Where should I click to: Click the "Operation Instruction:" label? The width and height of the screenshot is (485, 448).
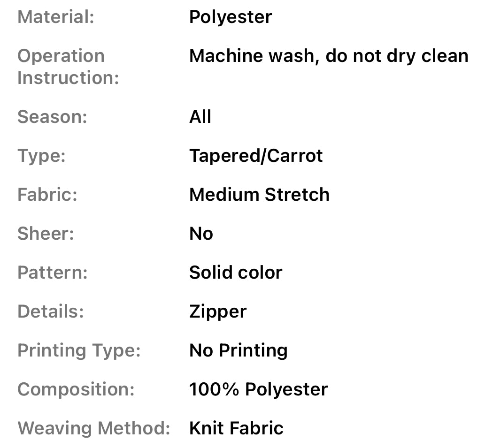(x=68, y=67)
